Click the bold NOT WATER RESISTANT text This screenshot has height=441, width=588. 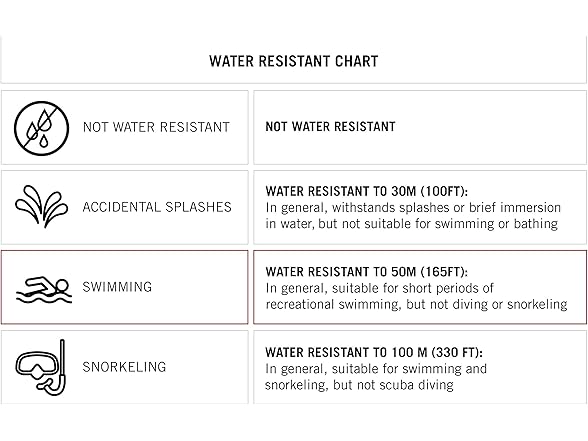(330, 126)
